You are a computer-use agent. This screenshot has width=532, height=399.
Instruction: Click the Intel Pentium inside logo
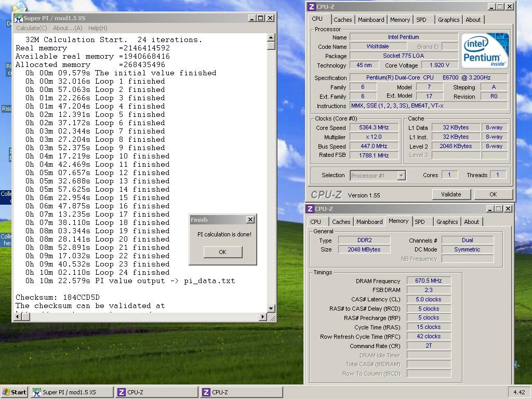click(485, 50)
